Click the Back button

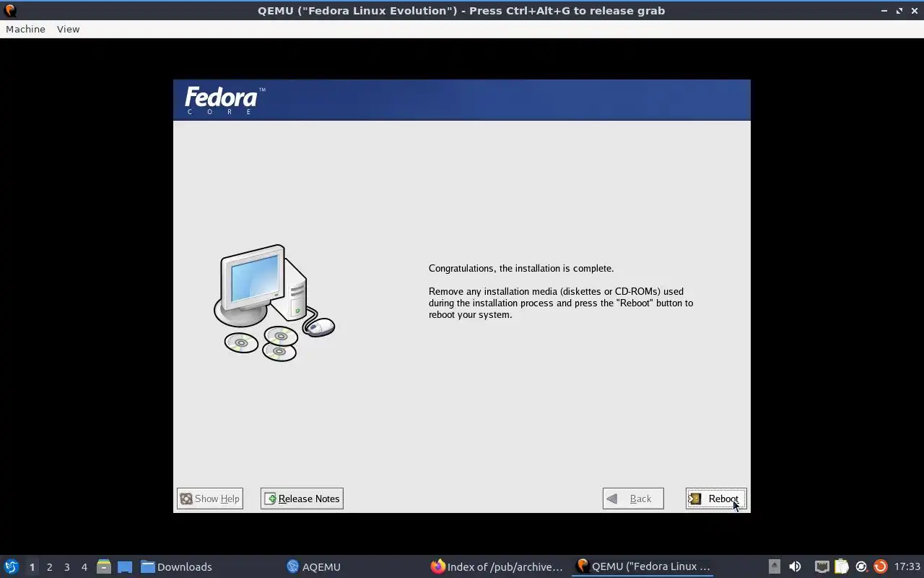(x=633, y=499)
